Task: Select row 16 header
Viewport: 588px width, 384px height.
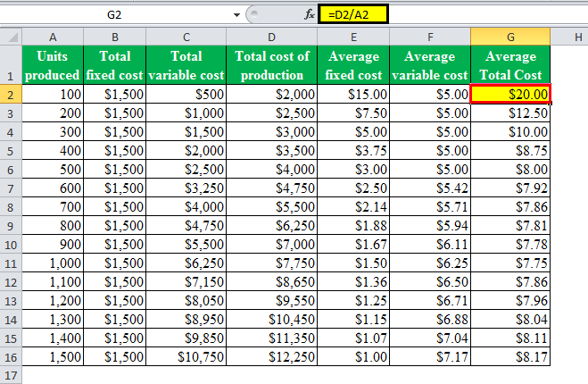Action: pyautogui.click(x=11, y=357)
